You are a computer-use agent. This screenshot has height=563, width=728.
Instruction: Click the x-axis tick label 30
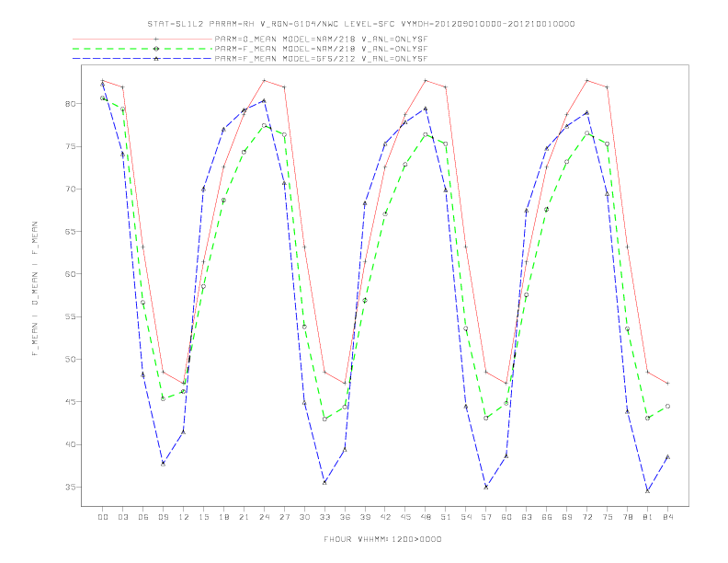pyautogui.click(x=304, y=517)
